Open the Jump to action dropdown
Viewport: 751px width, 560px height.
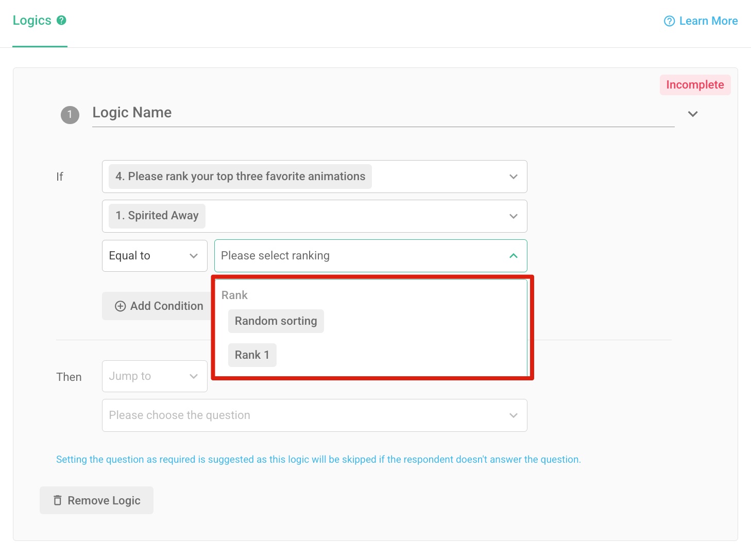click(155, 376)
